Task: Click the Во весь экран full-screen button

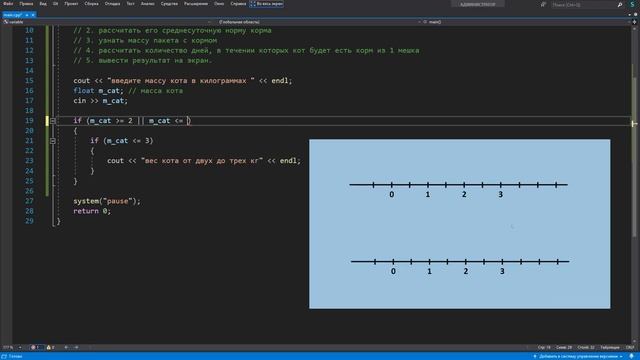Action: click(x=267, y=4)
